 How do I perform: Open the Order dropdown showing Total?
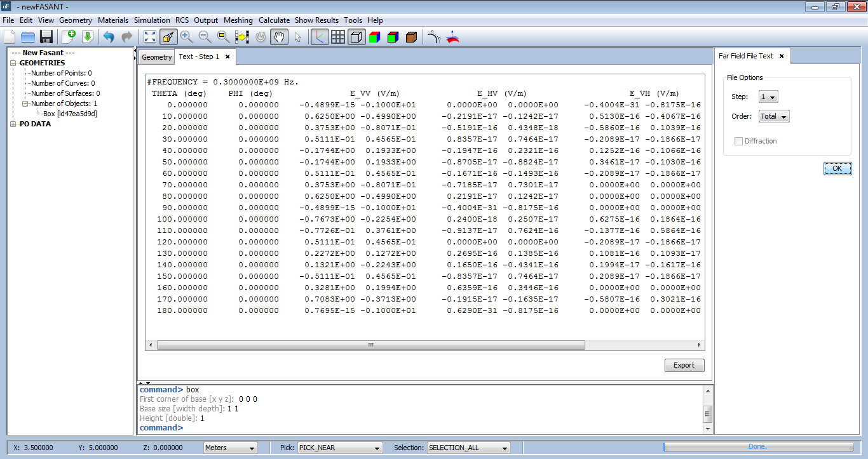(774, 117)
